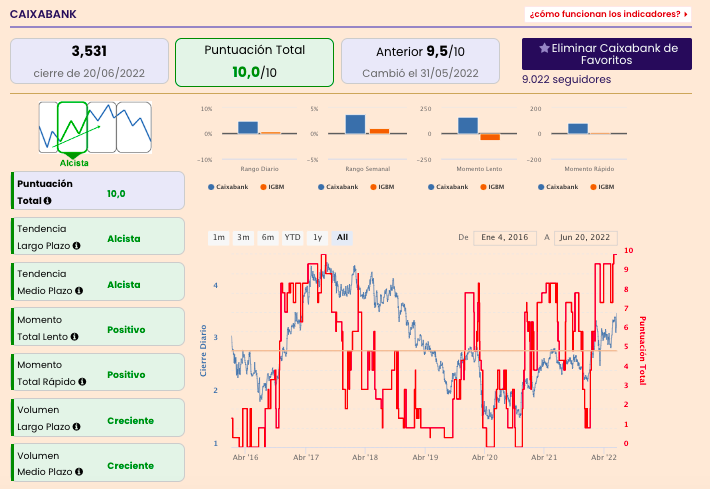The height and width of the screenshot is (489, 710).
Task: Select the 1m range button
Action: click(219, 238)
